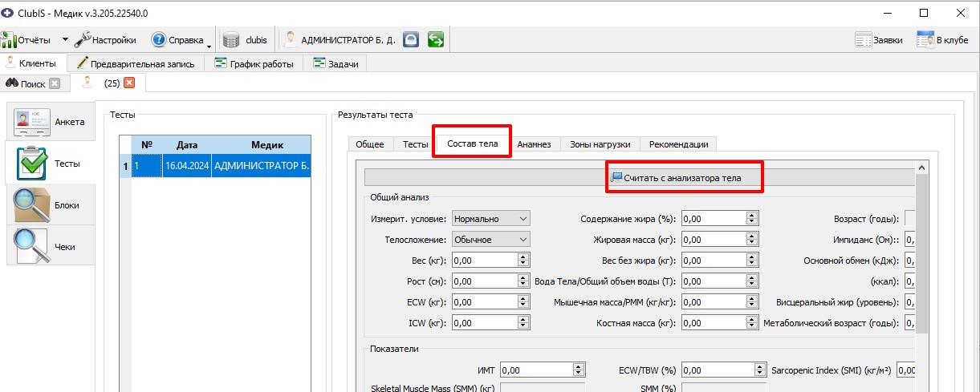Select the Анкета sidebar section
980x392 pixels.
pyautogui.click(x=50, y=122)
